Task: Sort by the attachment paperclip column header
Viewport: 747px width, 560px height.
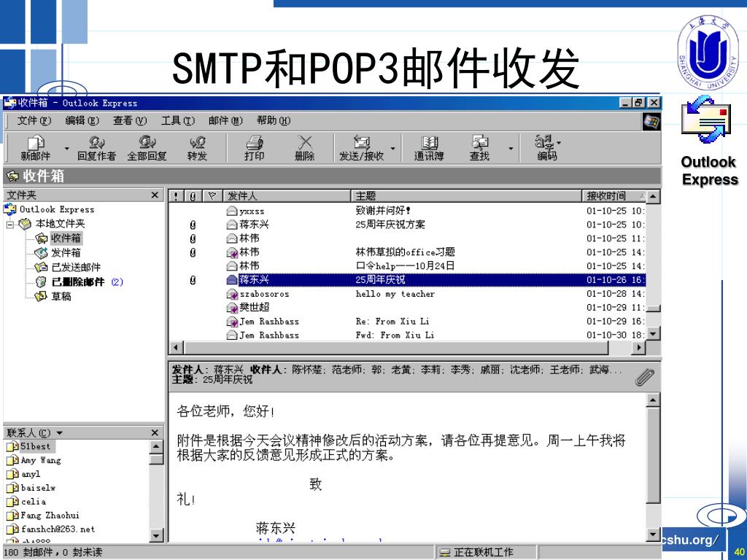Action: coord(193,195)
